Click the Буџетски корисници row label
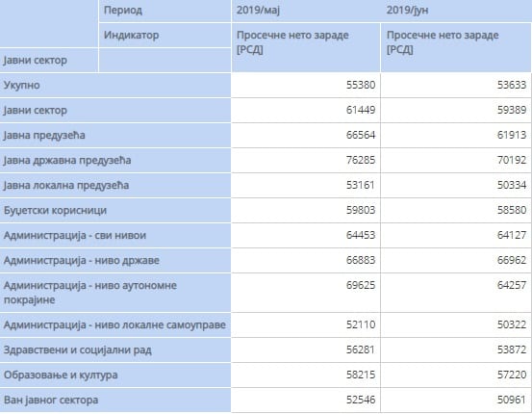Screen dimensions: 532x414 (x=115, y=211)
